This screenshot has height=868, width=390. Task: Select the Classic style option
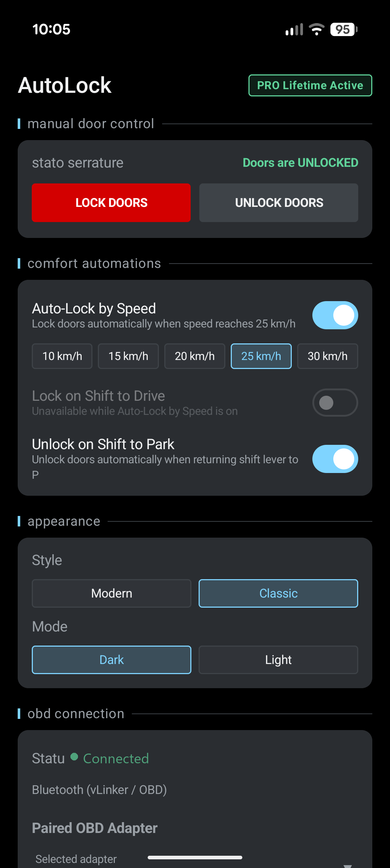[278, 593]
